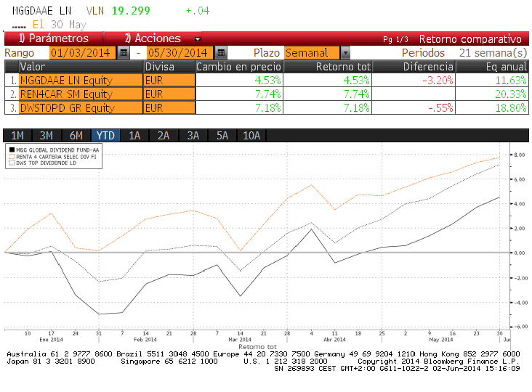Select the YTD range tab
This screenshot has height=392, width=532.
[x=105, y=136]
